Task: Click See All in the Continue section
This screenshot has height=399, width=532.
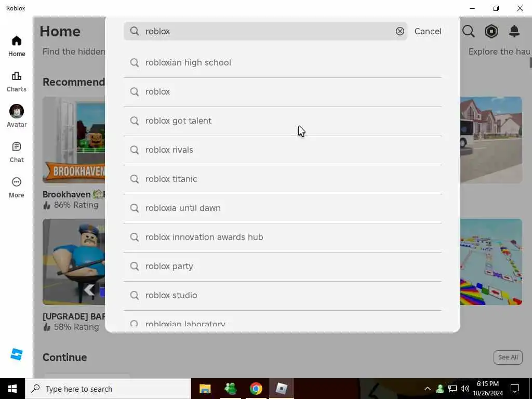Action: [508, 357]
